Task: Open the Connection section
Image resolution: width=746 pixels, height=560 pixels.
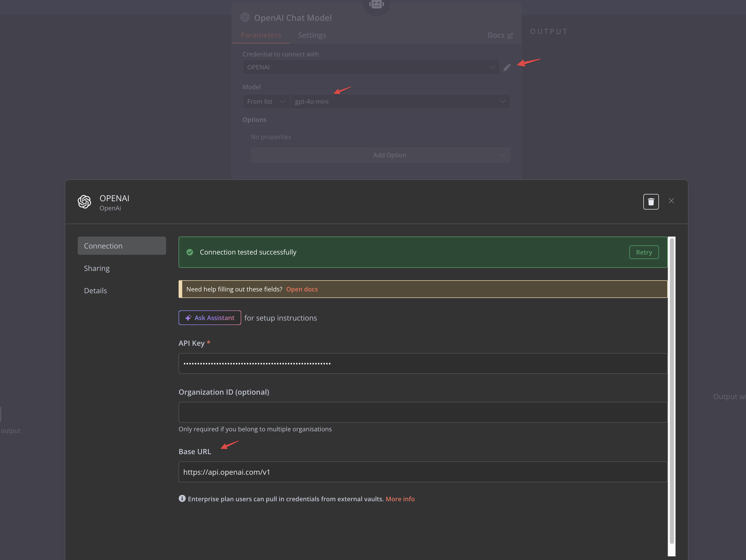Action: [x=122, y=246]
